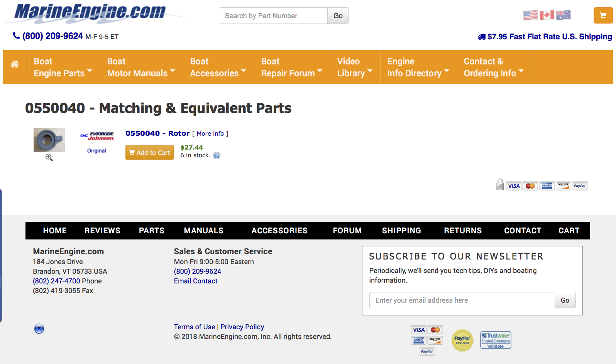Click the Evinrude Johnson brand logo
Viewport: 616px width, 364px height.
point(97,136)
